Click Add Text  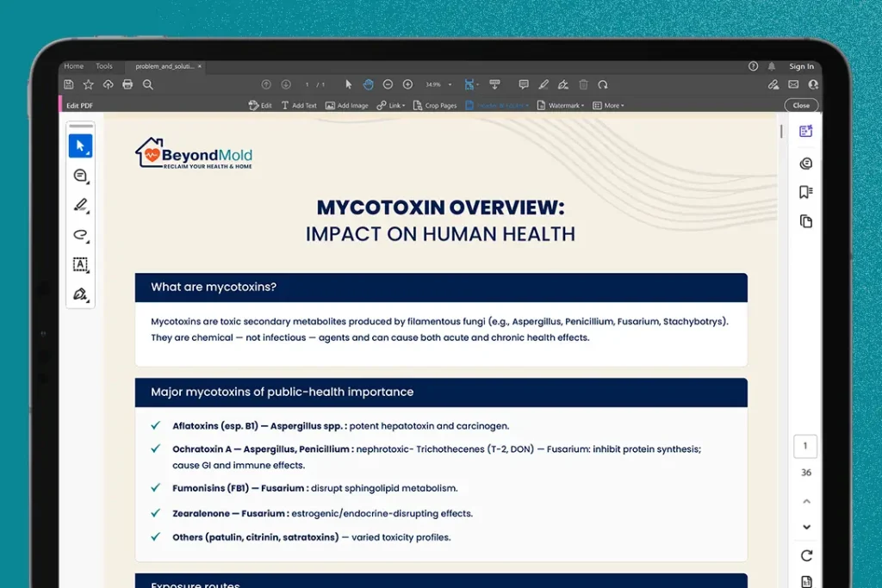299,105
